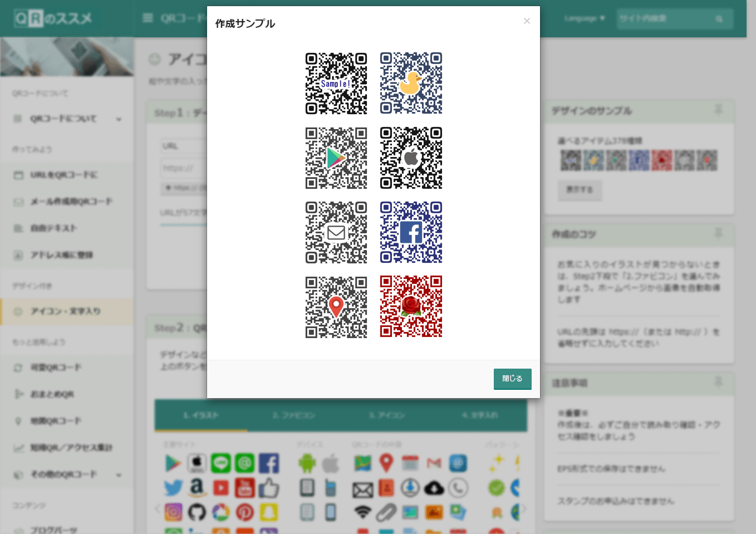Pick the cloud download icon
The height and width of the screenshot is (534, 756).
pyautogui.click(x=434, y=488)
